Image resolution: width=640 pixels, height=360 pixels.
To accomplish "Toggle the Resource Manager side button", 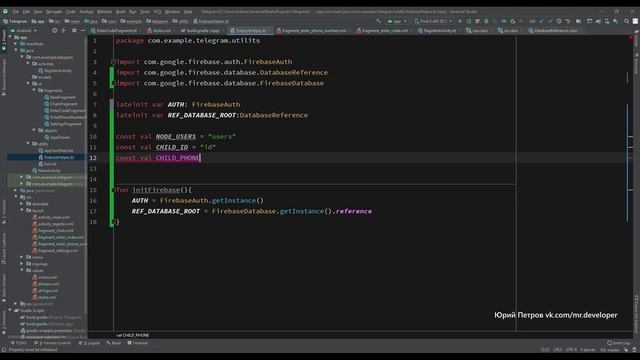I will click(x=4, y=77).
